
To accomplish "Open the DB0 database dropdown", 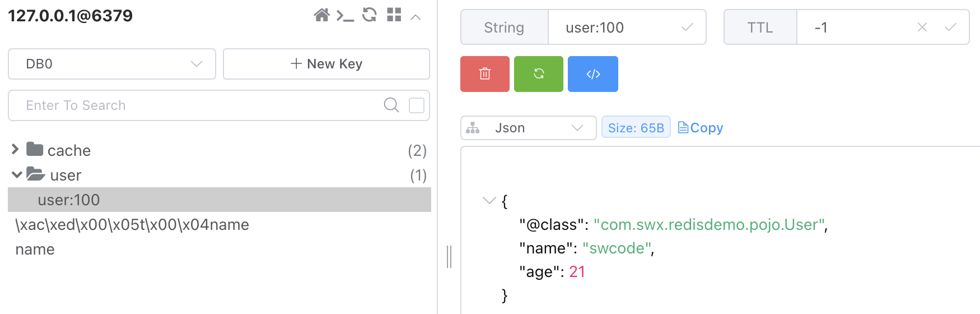I will coord(112,64).
